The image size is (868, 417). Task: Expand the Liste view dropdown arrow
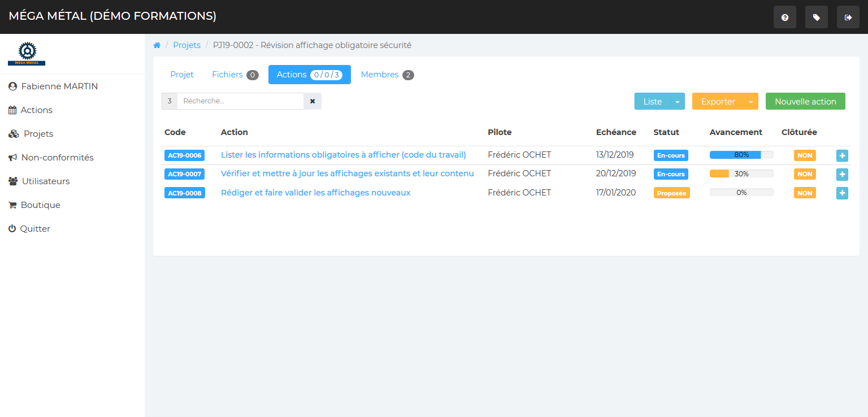coord(677,102)
